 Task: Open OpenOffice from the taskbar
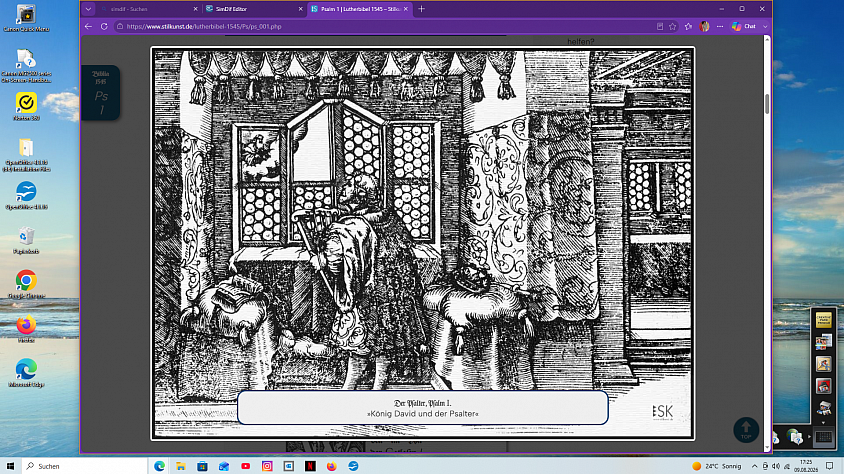click(x=353, y=466)
